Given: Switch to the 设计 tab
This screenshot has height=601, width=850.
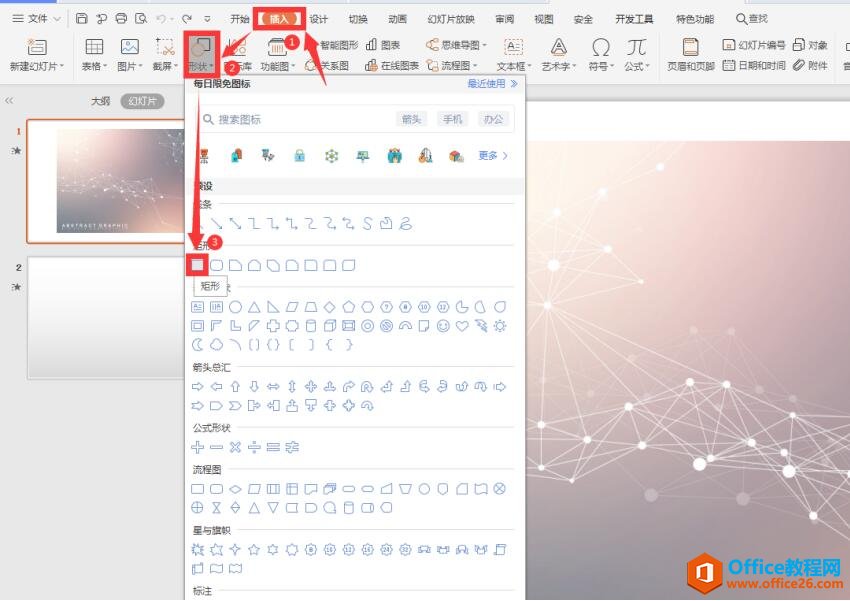Looking at the screenshot, I should click(319, 19).
